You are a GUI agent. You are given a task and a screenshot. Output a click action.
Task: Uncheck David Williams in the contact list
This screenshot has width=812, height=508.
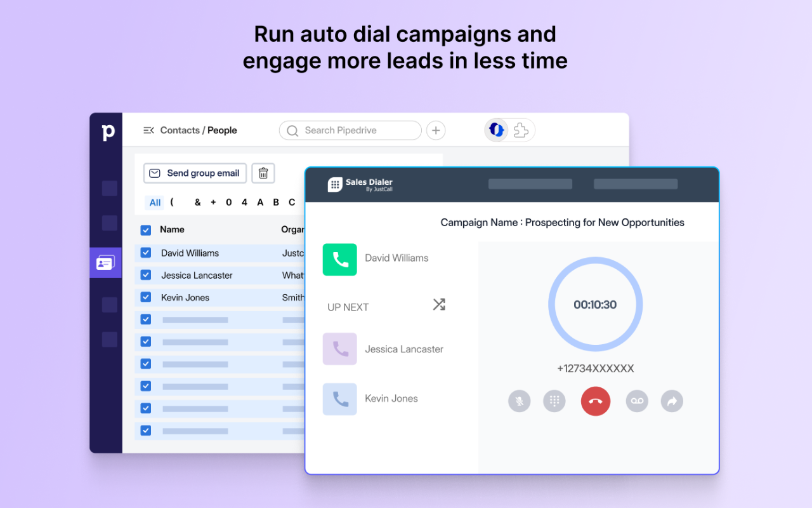coord(145,253)
